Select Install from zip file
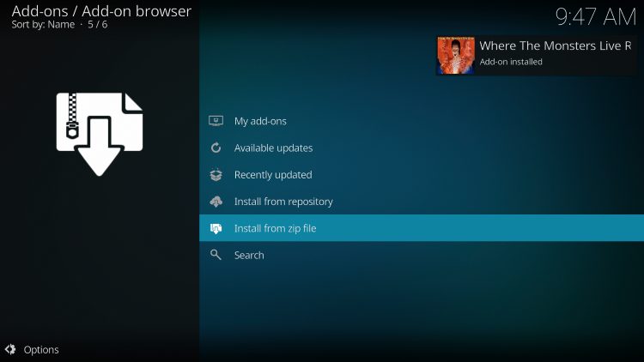 [x=422, y=228]
